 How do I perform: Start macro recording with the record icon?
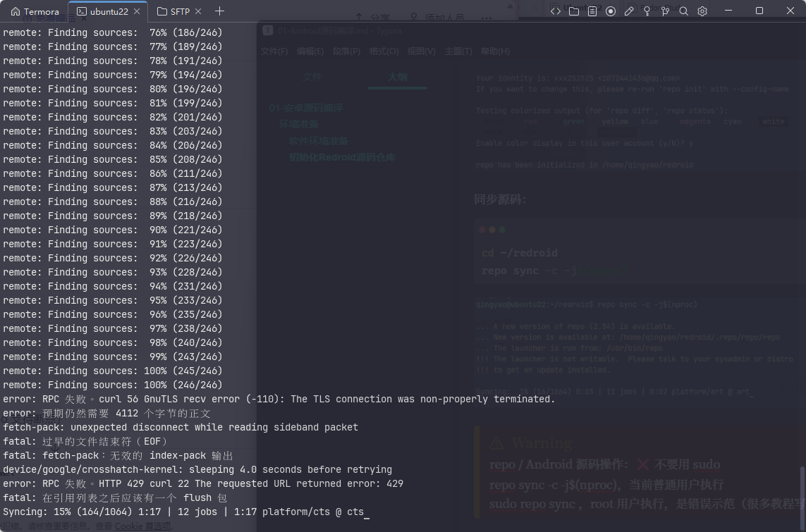(611, 11)
